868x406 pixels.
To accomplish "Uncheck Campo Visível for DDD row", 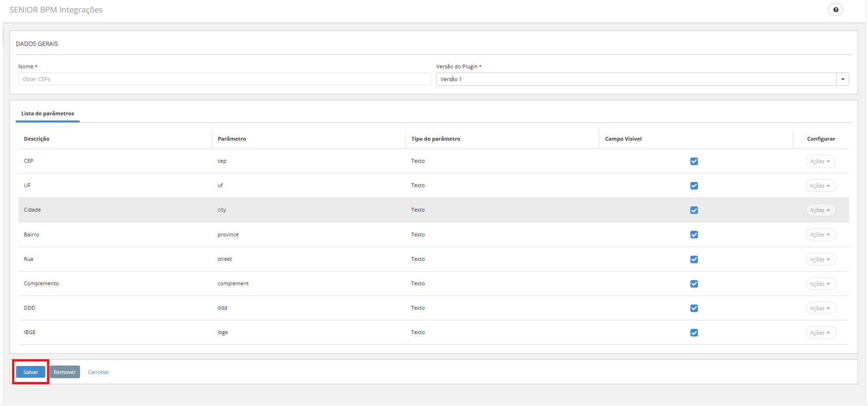I will [694, 308].
